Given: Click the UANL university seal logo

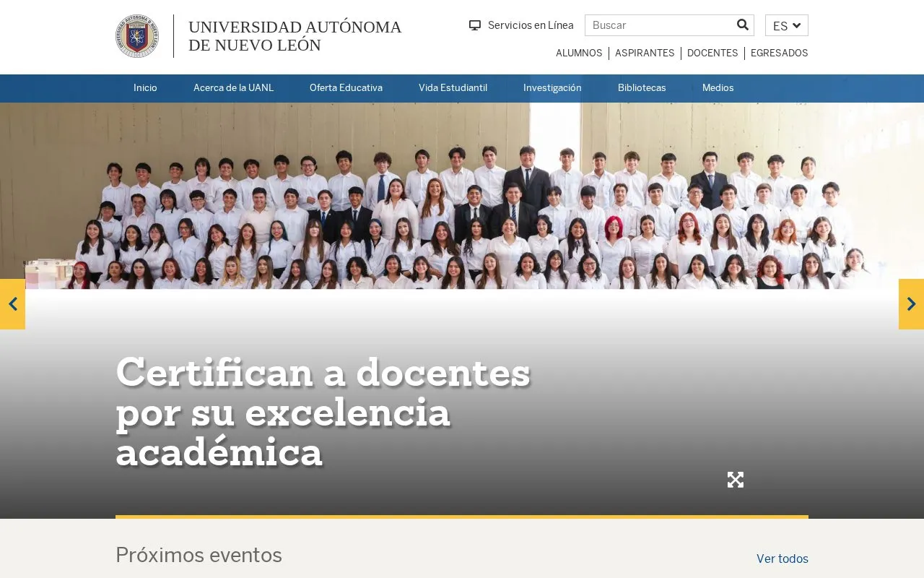Looking at the screenshot, I should point(137,36).
